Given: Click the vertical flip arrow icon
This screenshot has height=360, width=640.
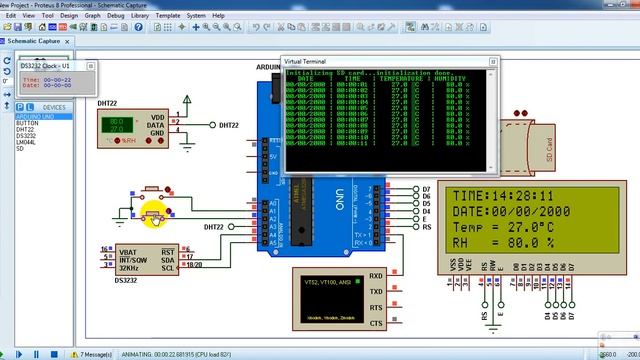Looking at the screenshot, I should click(x=7, y=106).
